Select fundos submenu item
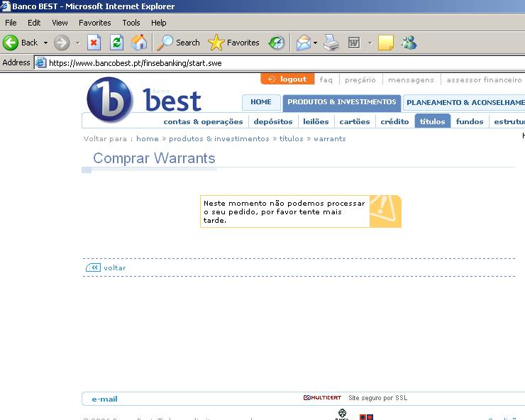Screen dimensions: 525x420 click(x=470, y=121)
